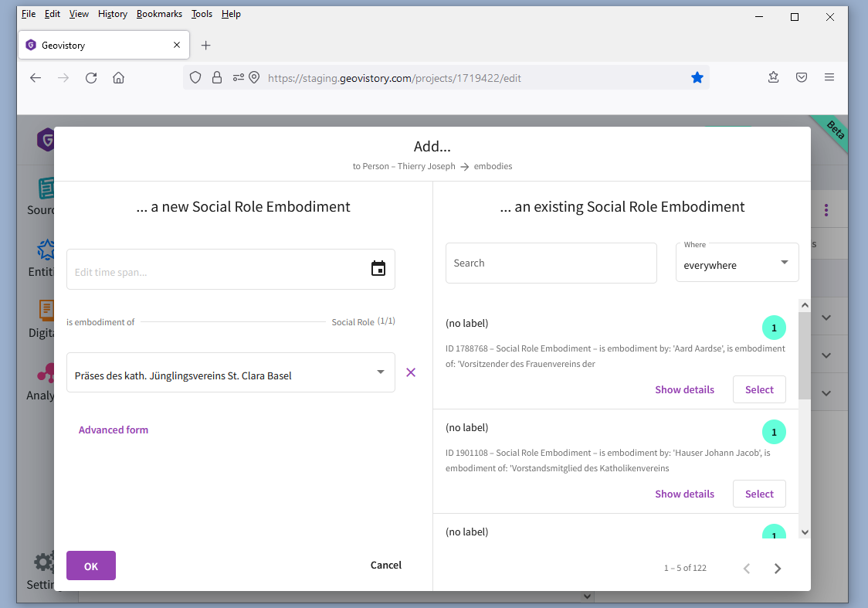Show site security padlock info

click(217, 77)
